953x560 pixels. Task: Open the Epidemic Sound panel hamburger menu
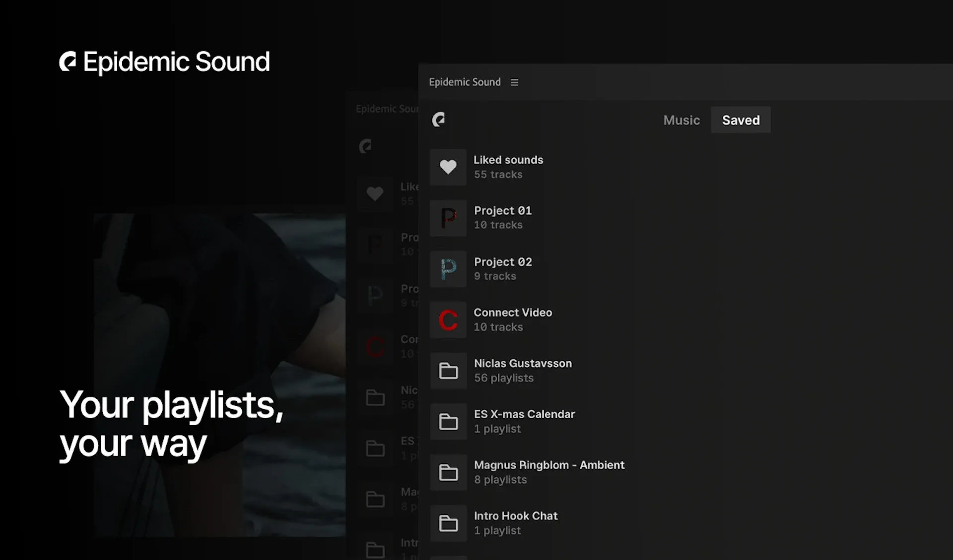click(x=514, y=82)
